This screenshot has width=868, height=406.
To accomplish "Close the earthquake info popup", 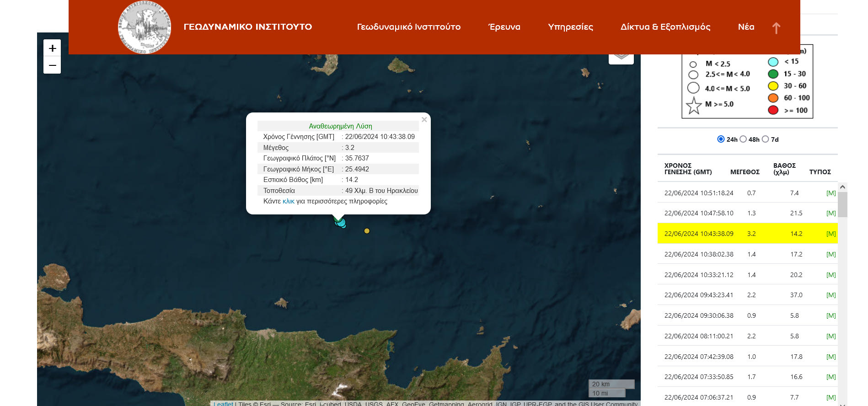I will pyautogui.click(x=424, y=120).
